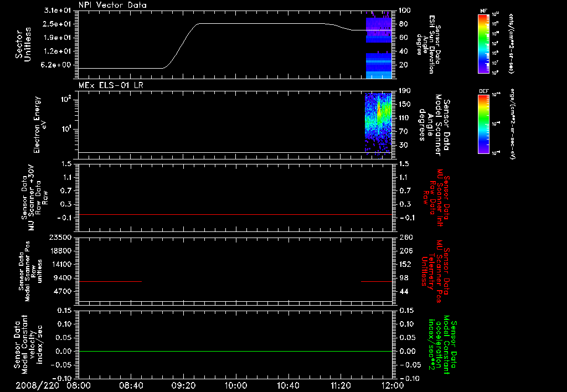Click the 206 telemetry tick value
Image resolution: width=567 pixels, height=392 pixels.
pyautogui.click(x=406, y=251)
